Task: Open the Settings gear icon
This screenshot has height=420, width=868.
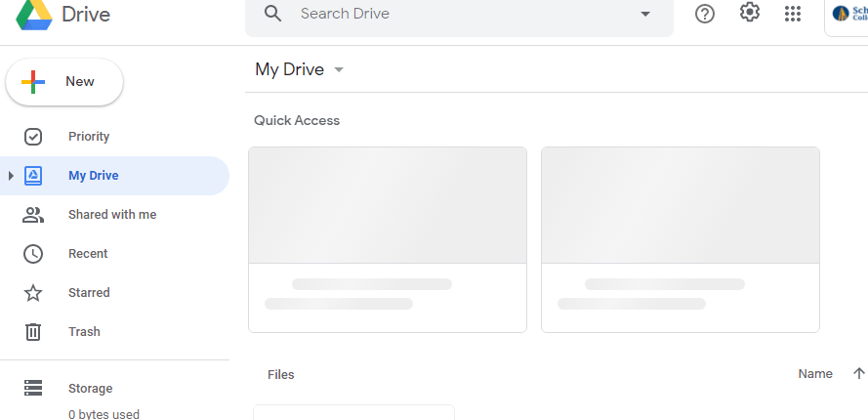Action: [x=750, y=13]
